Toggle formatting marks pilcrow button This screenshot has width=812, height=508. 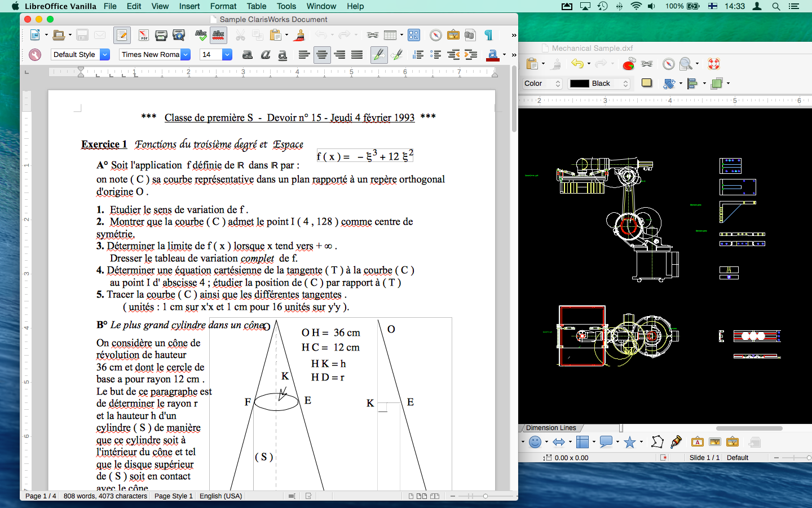[488, 36]
